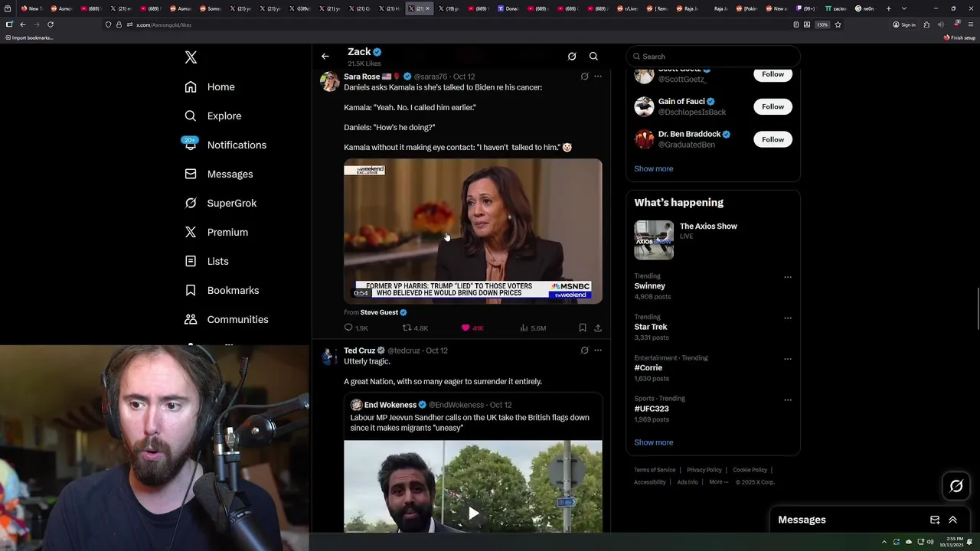
Task: Open The Axios Show live thumbnail
Action: (x=654, y=240)
